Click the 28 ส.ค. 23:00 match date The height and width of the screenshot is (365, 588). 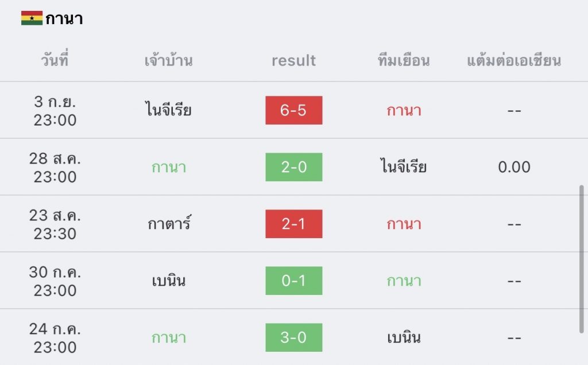coord(55,168)
